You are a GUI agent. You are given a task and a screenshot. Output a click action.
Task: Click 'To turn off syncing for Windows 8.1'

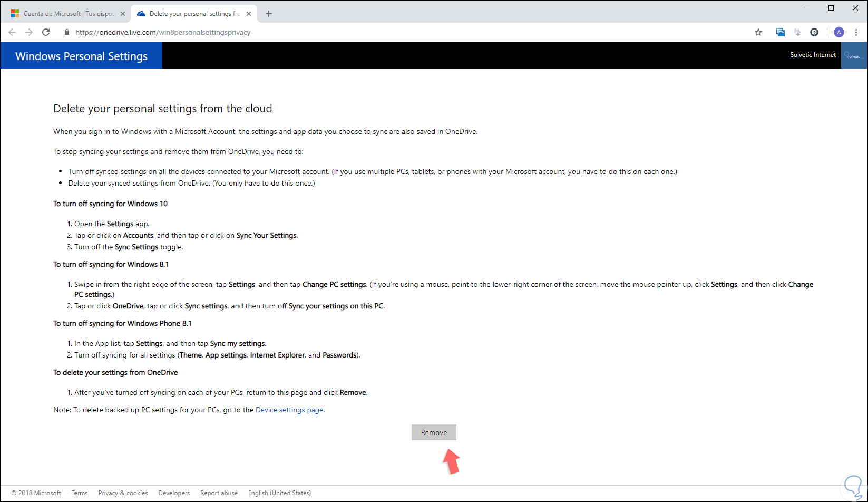tap(111, 264)
